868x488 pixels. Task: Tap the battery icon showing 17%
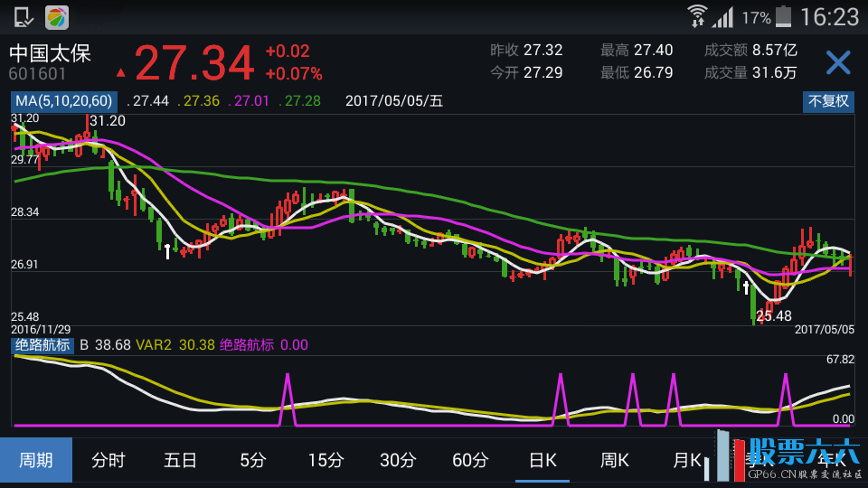click(783, 16)
